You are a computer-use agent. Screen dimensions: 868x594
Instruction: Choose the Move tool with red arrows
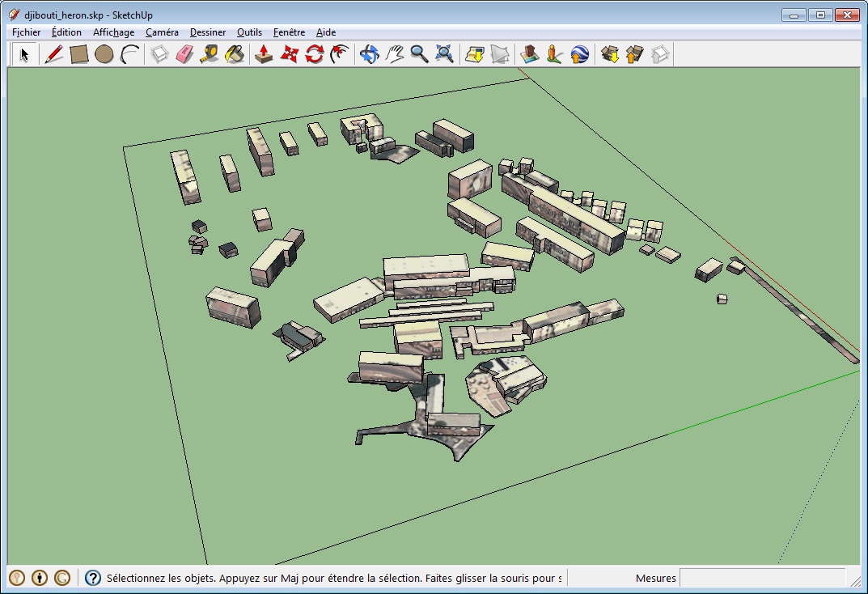(x=290, y=54)
